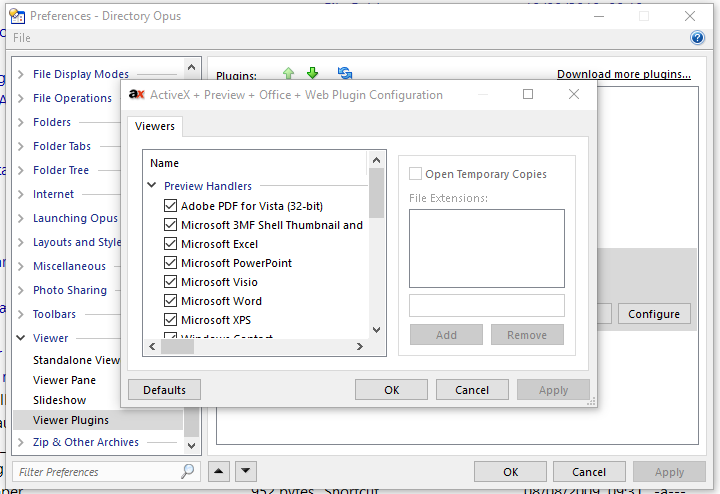720x494 pixels.
Task: Expand the File Display Modes category
Action: [21, 74]
